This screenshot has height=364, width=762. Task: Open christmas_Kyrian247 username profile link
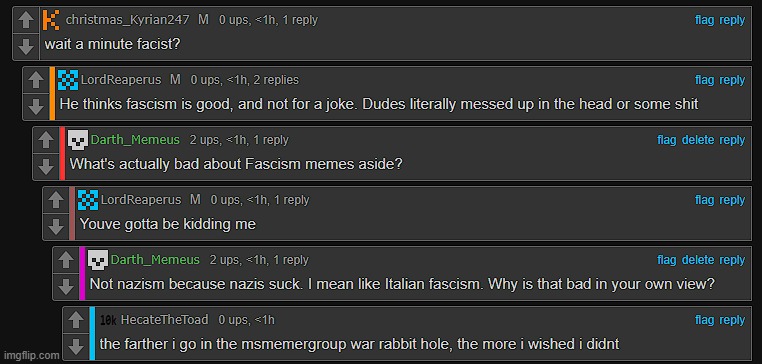[129, 20]
